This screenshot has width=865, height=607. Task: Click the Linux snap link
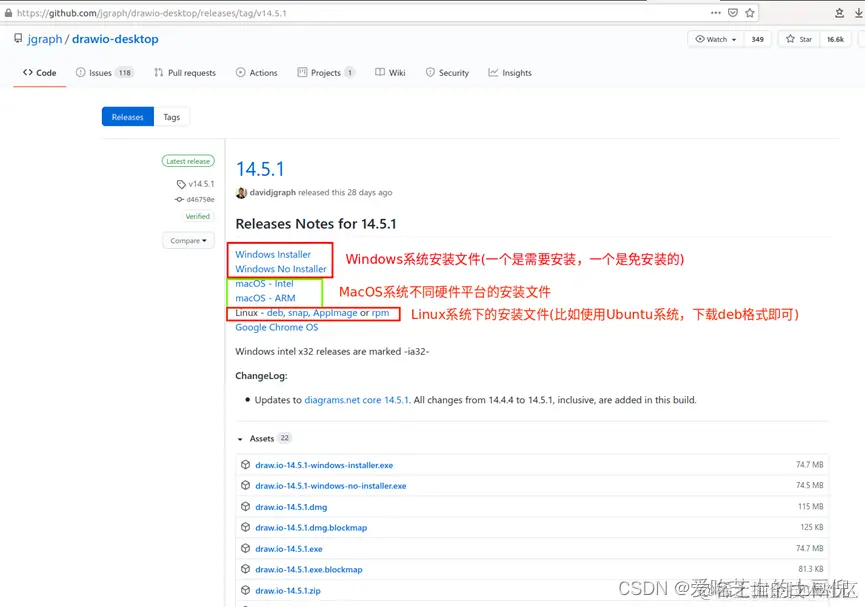coord(298,313)
